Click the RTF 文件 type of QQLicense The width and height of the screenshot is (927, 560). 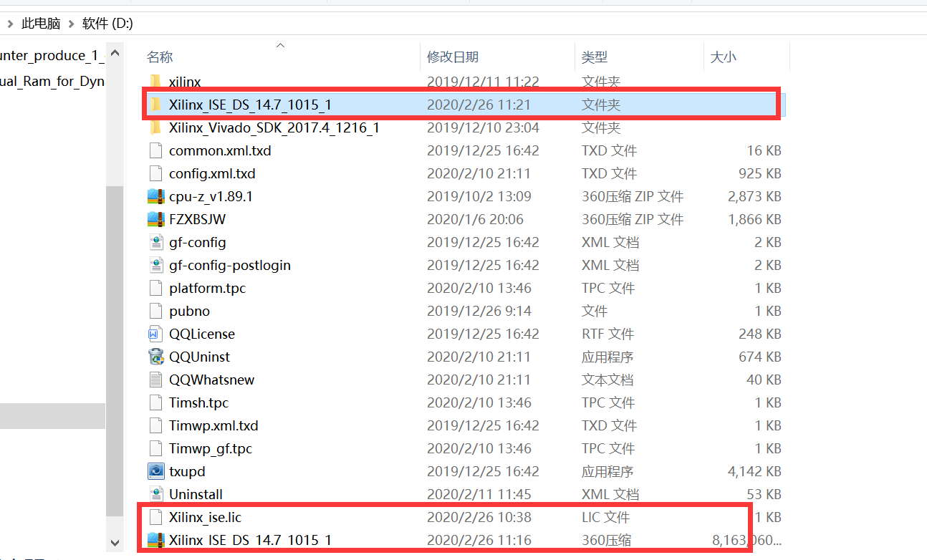coord(607,334)
